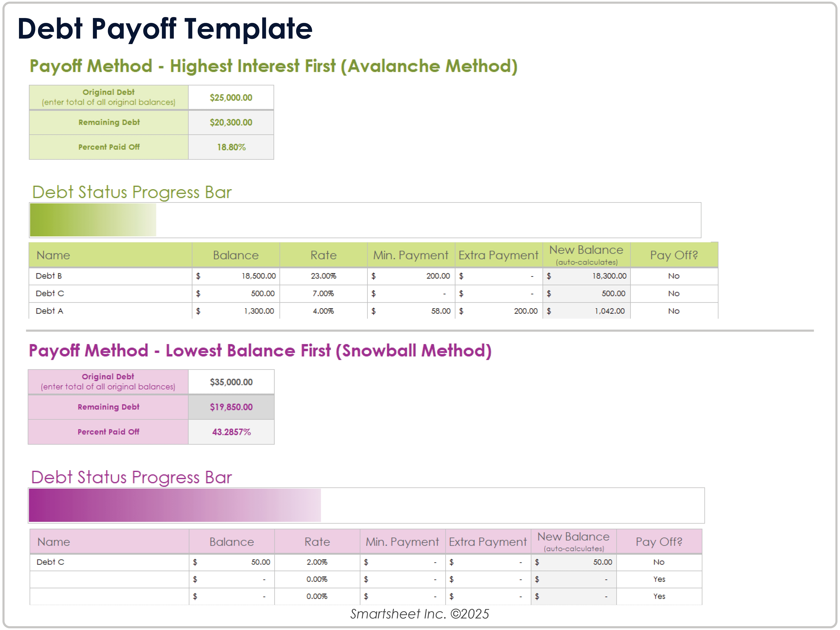
Task: Open Debt C's Pay Off dropdown in avalanche table
Action: (674, 293)
